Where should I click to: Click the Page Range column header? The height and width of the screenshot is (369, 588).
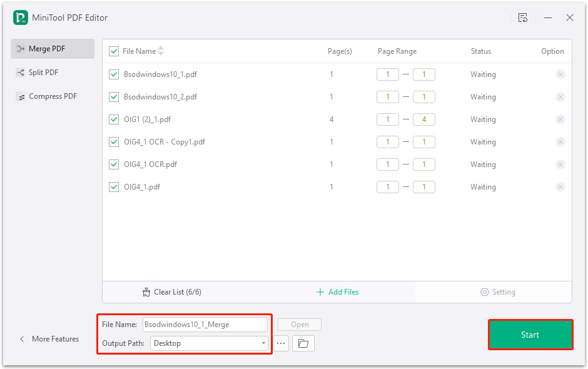coord(397,51)
